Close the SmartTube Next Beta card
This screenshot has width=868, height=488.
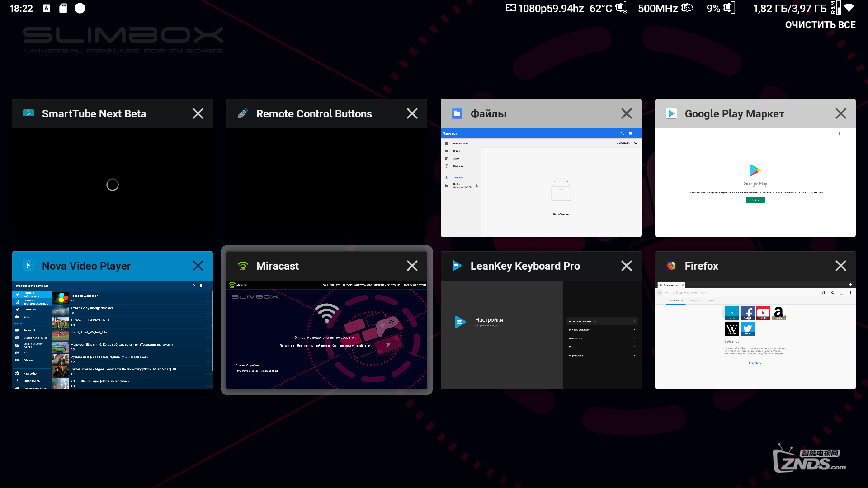tap(198, 113)
